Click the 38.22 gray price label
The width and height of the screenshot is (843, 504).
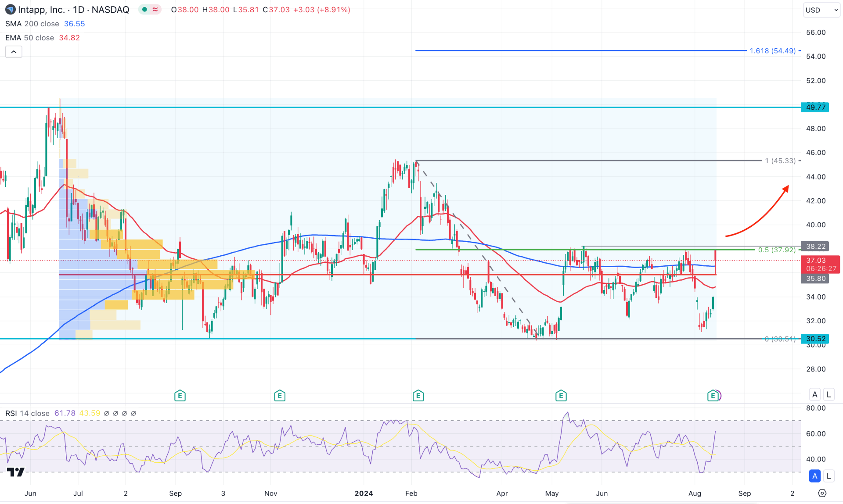click(815, 247)
